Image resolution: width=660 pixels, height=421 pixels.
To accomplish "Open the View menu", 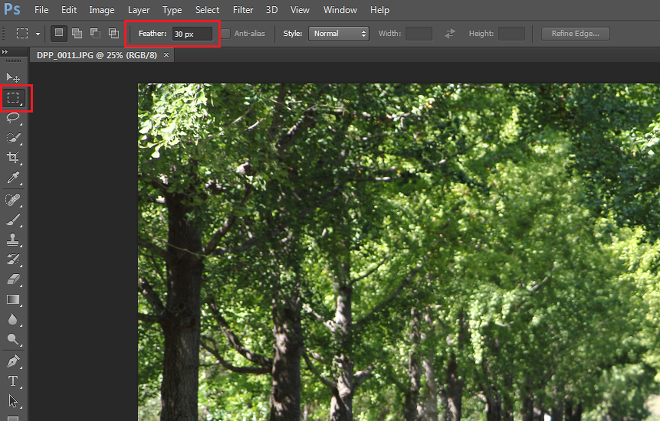I will (x=300, y=10).
